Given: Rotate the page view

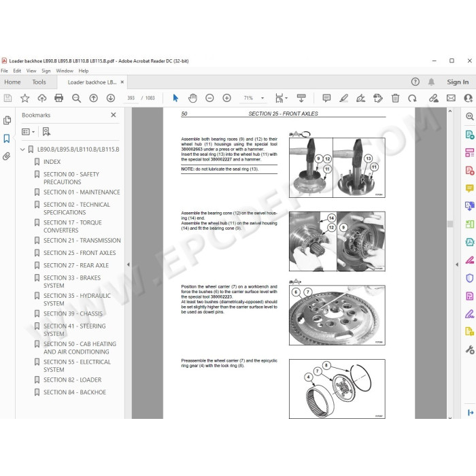Looking at the screenshot, I should click(x=412, y=98).
